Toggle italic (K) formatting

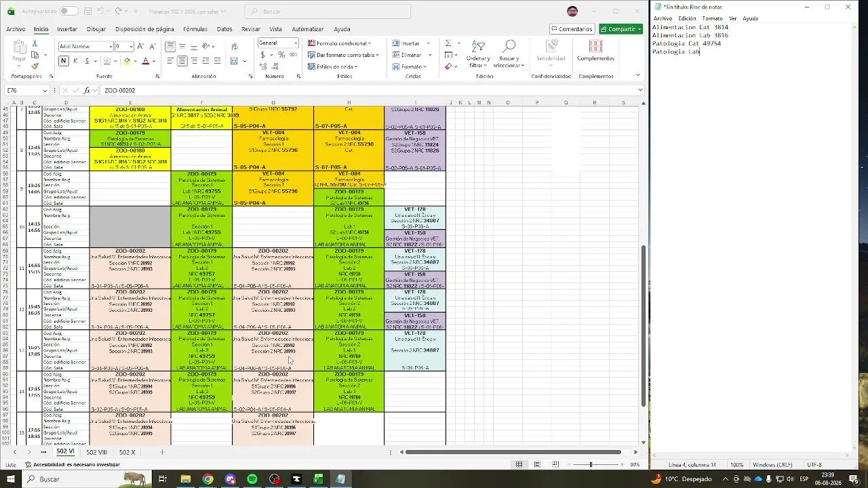click(75, 61)
